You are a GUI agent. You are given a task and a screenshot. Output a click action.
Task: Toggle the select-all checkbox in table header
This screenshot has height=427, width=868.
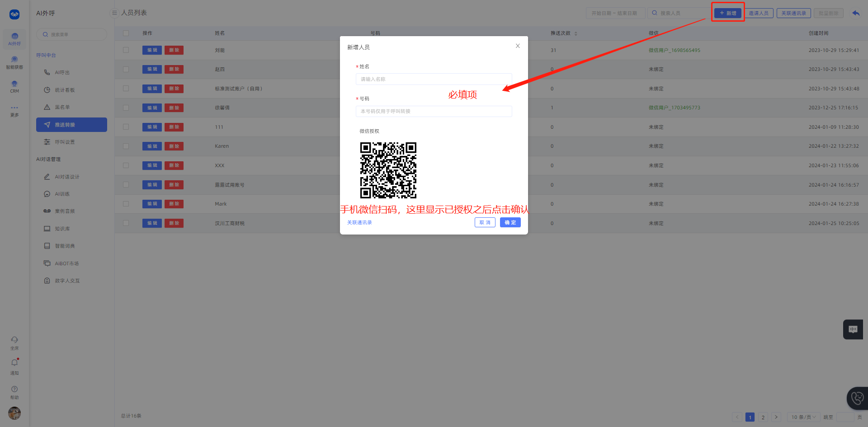[126, 33]
